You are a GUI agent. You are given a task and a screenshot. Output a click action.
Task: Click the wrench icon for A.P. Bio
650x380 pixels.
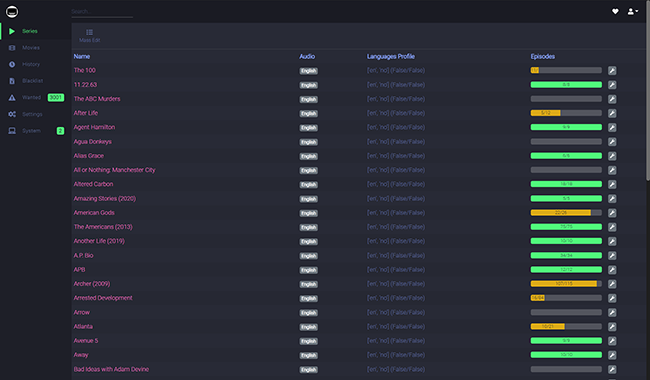point(612,255)
